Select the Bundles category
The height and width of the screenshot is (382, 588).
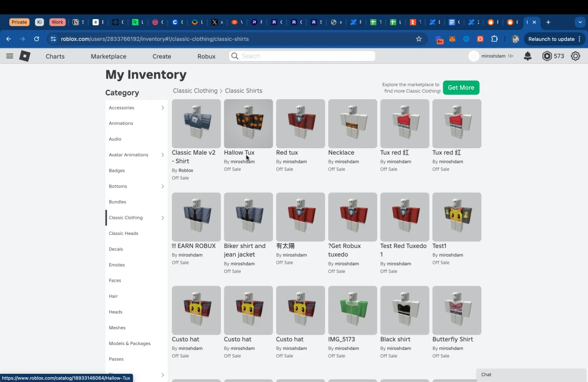[118, 202]
